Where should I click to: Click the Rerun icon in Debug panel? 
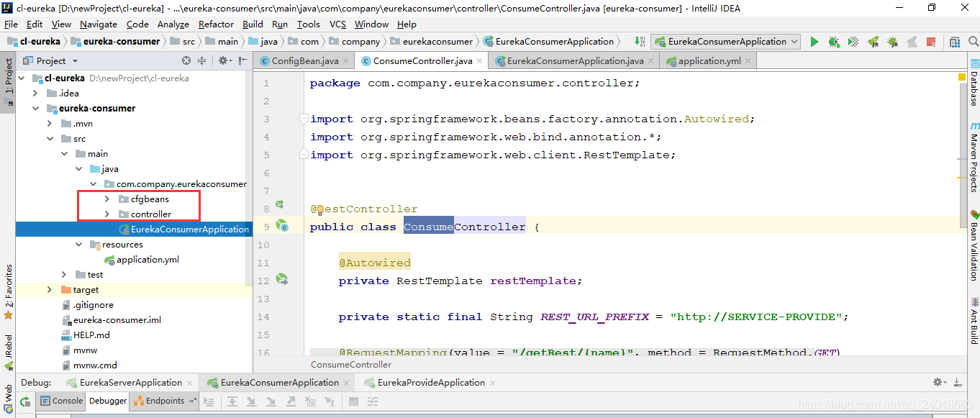click(25, 401)
